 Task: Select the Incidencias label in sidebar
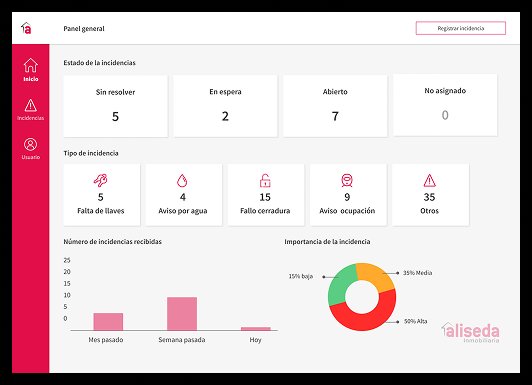point(31,118)
